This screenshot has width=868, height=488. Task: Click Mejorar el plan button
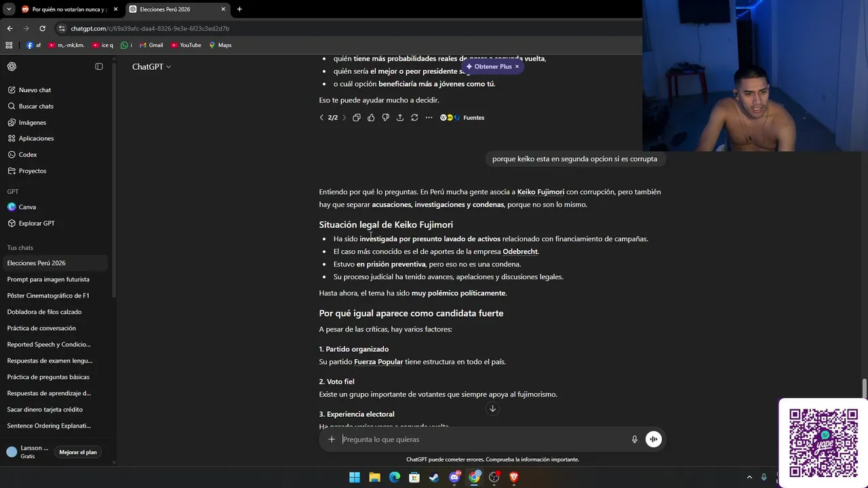click(x=78, y=452)
